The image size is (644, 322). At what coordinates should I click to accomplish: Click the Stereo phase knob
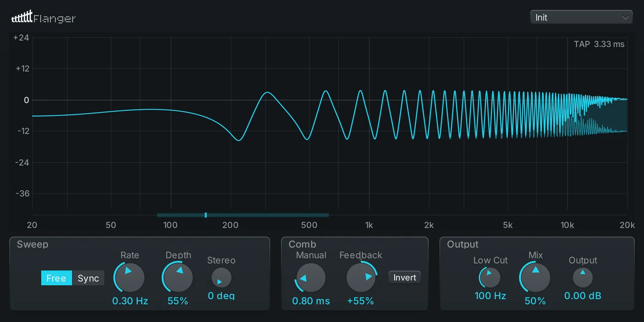click(x=221, y=278)
